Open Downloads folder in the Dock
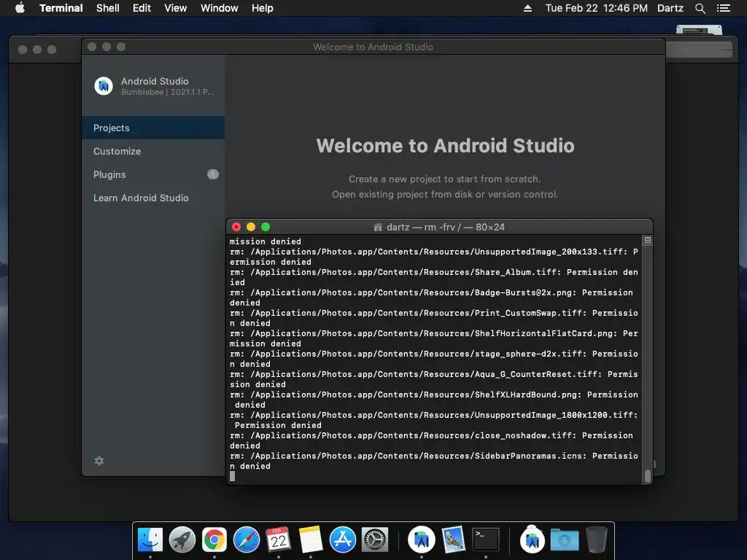The height and width of the screenshot is (560, 747). [x=564, y=540]
